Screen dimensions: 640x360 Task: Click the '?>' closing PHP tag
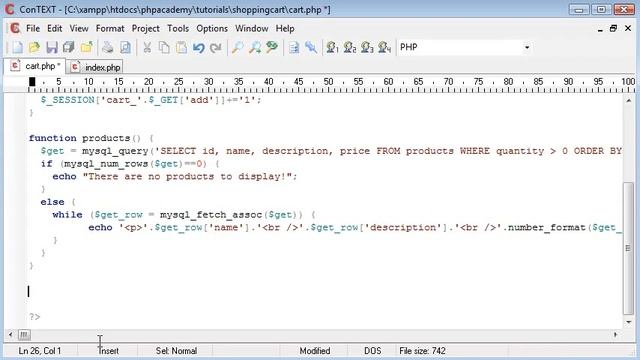coord(35,317)
